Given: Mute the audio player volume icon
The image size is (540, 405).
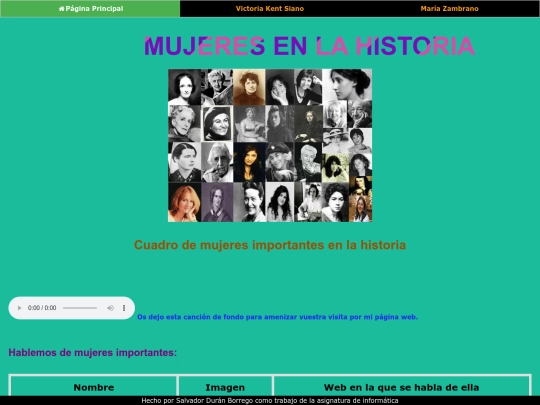Looking at the screenshot, I should (110, 308).
